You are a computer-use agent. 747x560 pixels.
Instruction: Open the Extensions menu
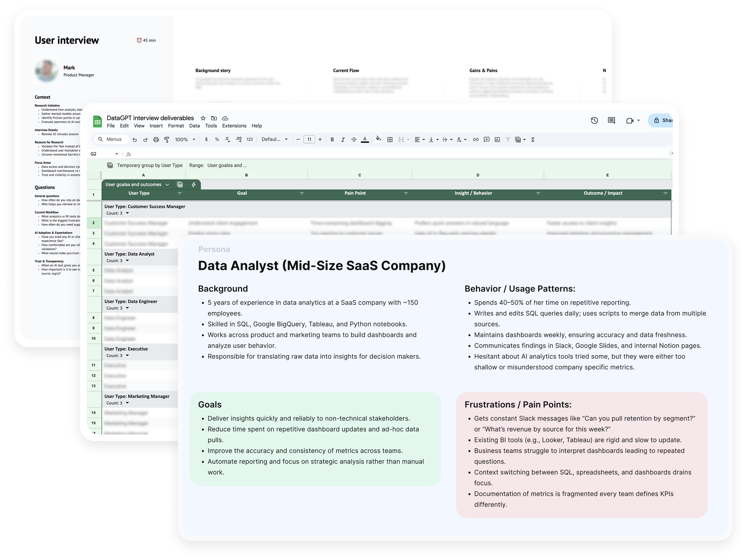[234, 126]
